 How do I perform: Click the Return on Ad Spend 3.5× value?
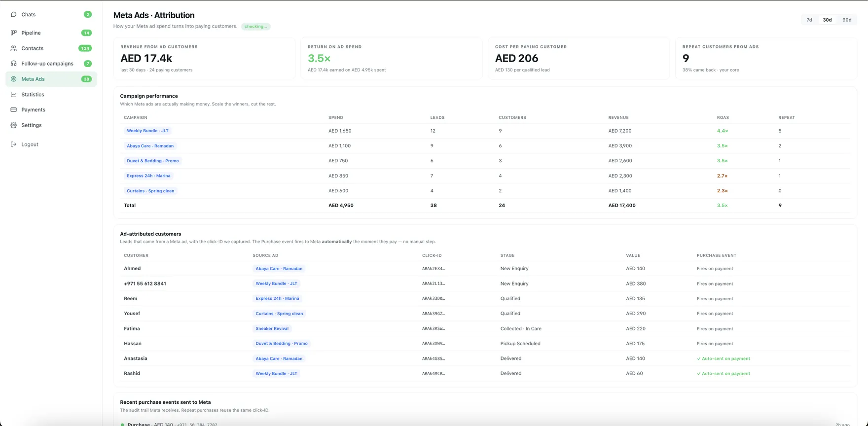click(x=319, y=58)
